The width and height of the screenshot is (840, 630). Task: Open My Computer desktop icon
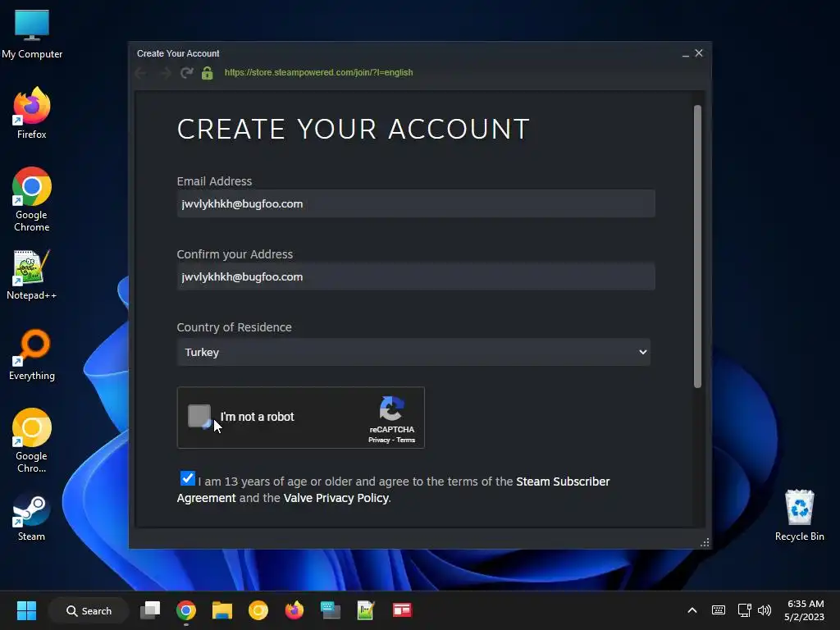pos(32,34)
